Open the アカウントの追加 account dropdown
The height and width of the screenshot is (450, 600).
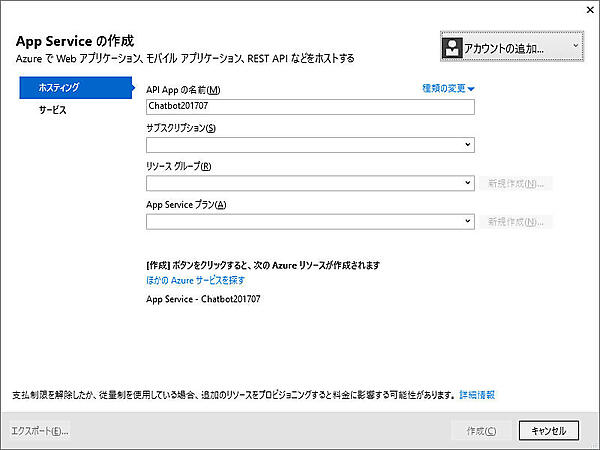coord(512,46)
